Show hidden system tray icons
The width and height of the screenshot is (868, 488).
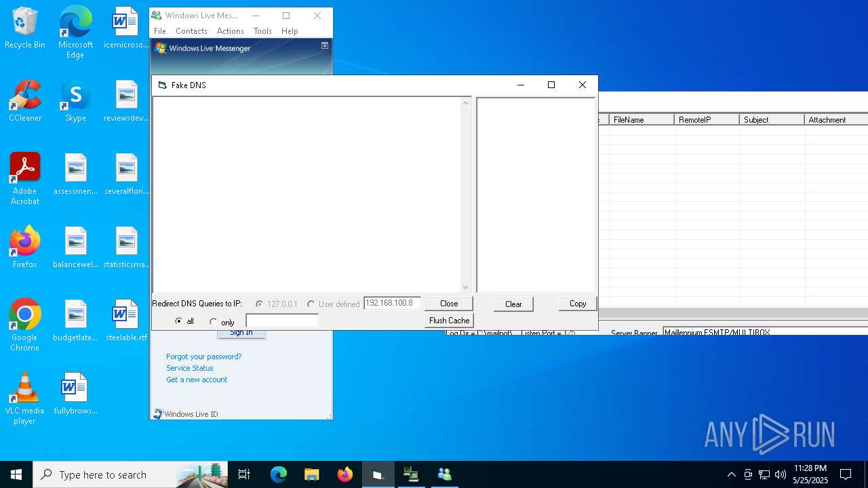point(731,474)
